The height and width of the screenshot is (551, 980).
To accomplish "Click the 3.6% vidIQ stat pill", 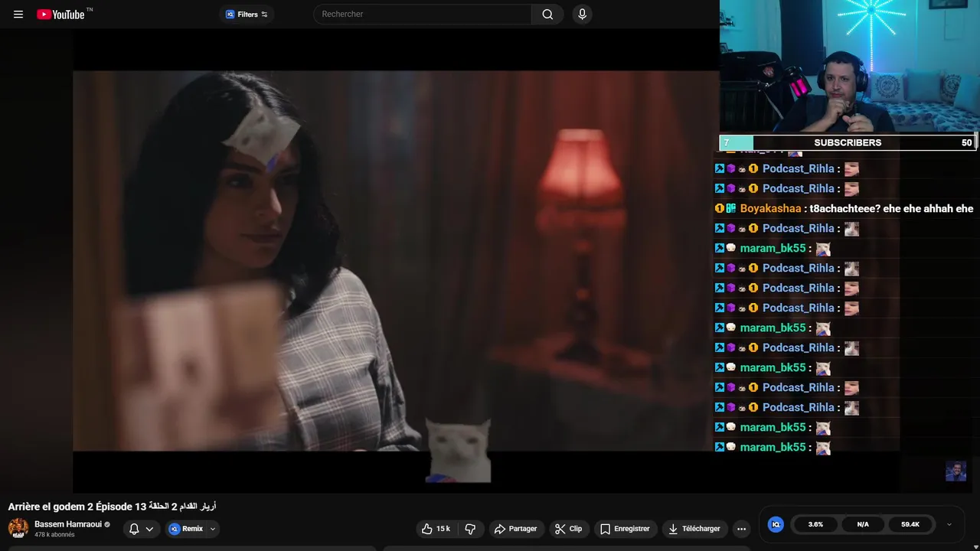I will tap(815, 524).
